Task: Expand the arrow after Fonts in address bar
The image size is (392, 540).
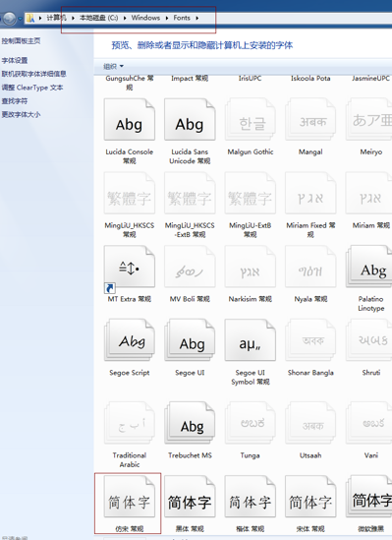Action: pos(197,18)
